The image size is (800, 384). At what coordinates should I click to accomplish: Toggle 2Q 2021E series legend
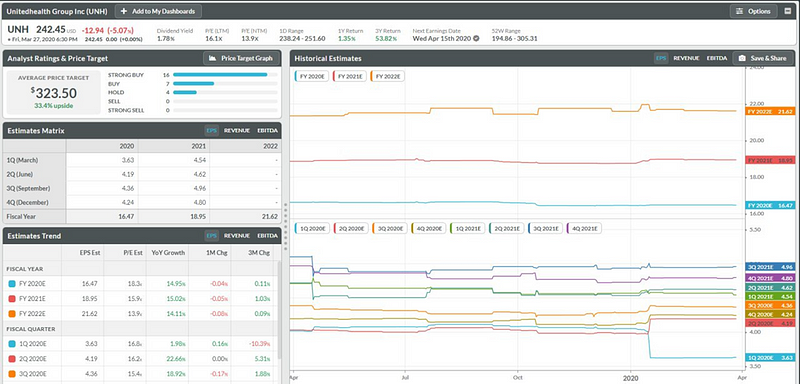click(506, 228)
